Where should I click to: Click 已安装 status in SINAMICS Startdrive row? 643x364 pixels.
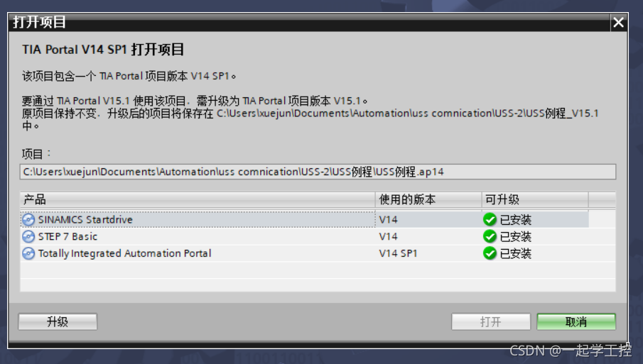click(x=516, y=220)
